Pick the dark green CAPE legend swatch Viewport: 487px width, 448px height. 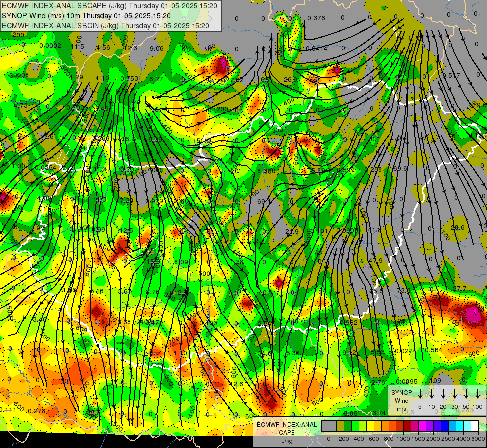348,426
